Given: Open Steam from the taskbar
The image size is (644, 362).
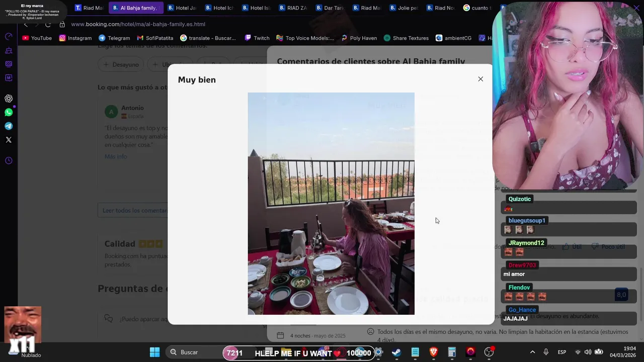Looking at the screenshot, I should click(396, 352).
